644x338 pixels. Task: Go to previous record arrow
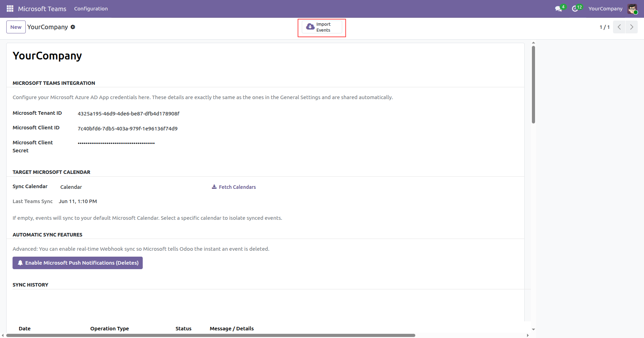coord(619,27)
